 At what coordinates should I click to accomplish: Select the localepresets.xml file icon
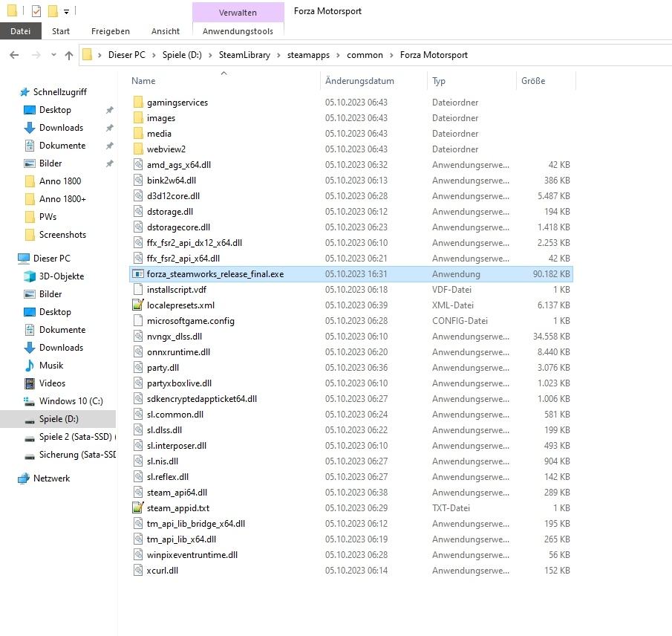[138, 305]
